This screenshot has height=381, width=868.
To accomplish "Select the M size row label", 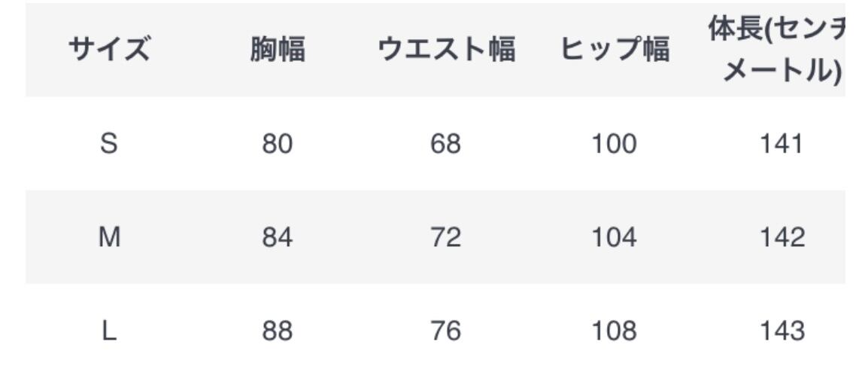I will [x=109, y=238].
